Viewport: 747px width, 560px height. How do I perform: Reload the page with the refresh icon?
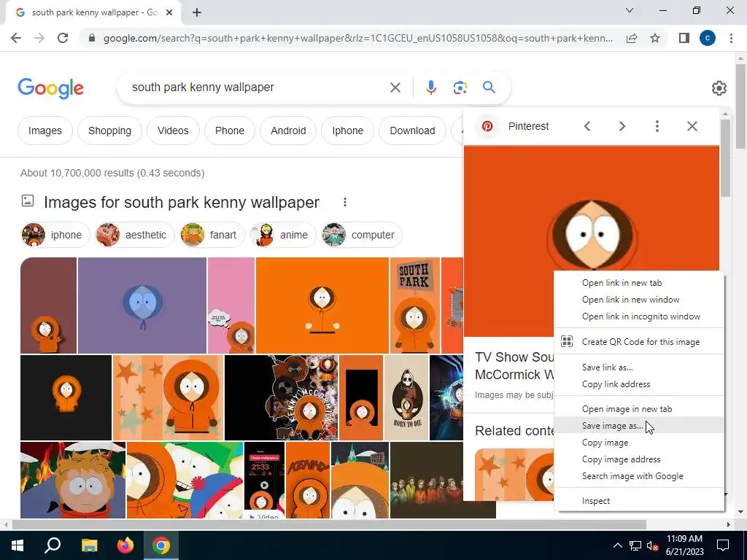coord(63,38)
